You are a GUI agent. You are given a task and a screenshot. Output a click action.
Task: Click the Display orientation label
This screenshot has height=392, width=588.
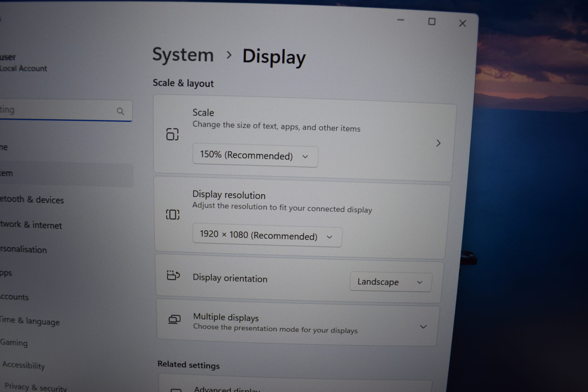coord(230,278)
